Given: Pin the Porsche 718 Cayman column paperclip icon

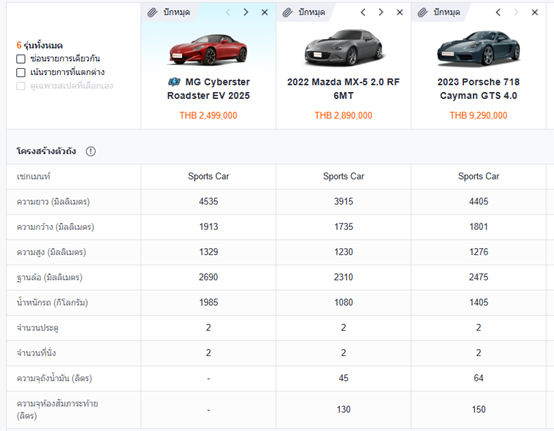Looking at the screenshot, I should coord(423,13).
